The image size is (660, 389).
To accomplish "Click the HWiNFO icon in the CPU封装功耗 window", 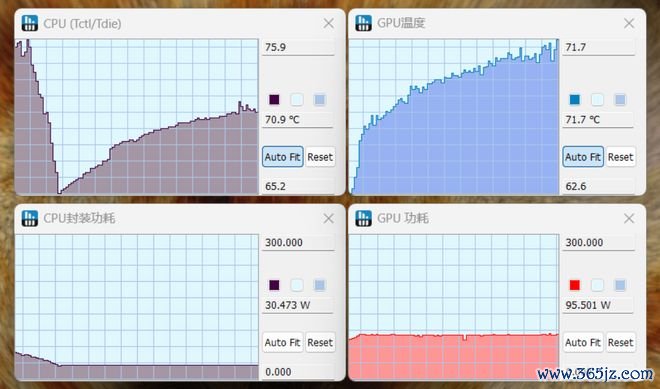I will click(x=30, y=218).
